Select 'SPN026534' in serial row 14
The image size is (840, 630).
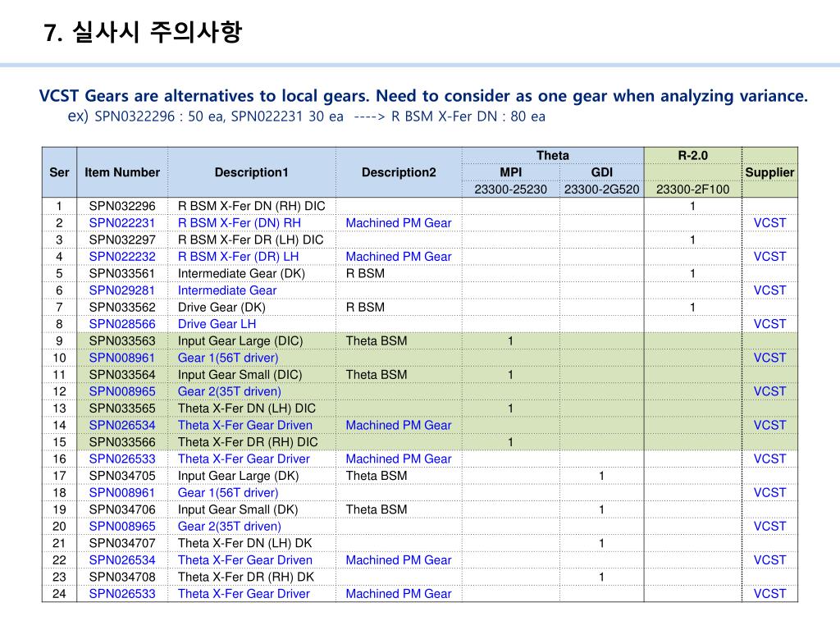tap(122, 426)
